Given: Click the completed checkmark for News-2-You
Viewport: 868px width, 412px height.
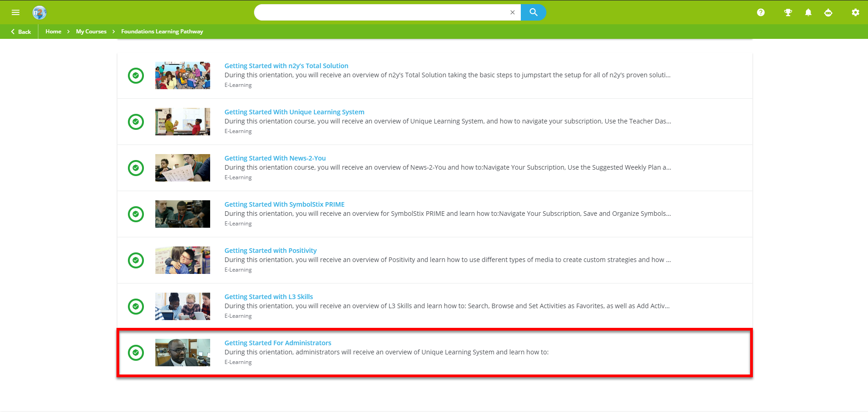Looking at the screenshot, I should coord(136,168).
